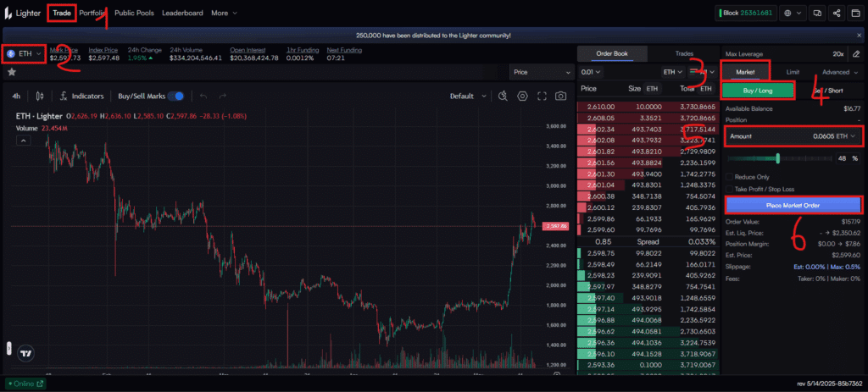Click the 1hr Funding label
The image size is (868, 392).
(301, 50)
